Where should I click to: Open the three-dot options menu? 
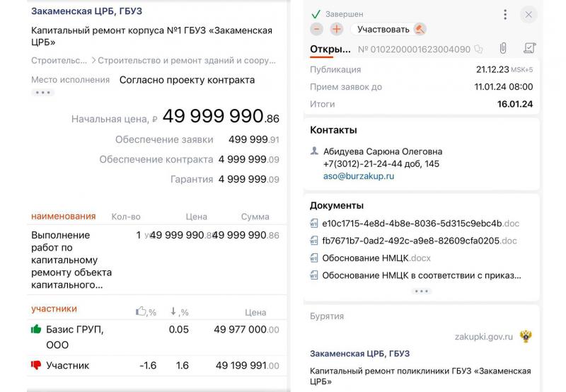coord(505,14)
